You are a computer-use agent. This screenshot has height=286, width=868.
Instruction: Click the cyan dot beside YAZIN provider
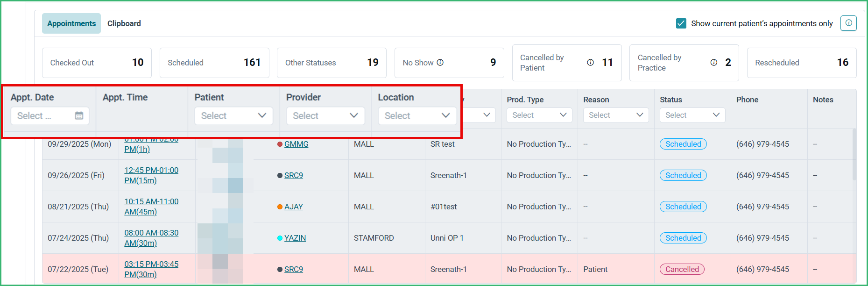click(x=280, y=238)
